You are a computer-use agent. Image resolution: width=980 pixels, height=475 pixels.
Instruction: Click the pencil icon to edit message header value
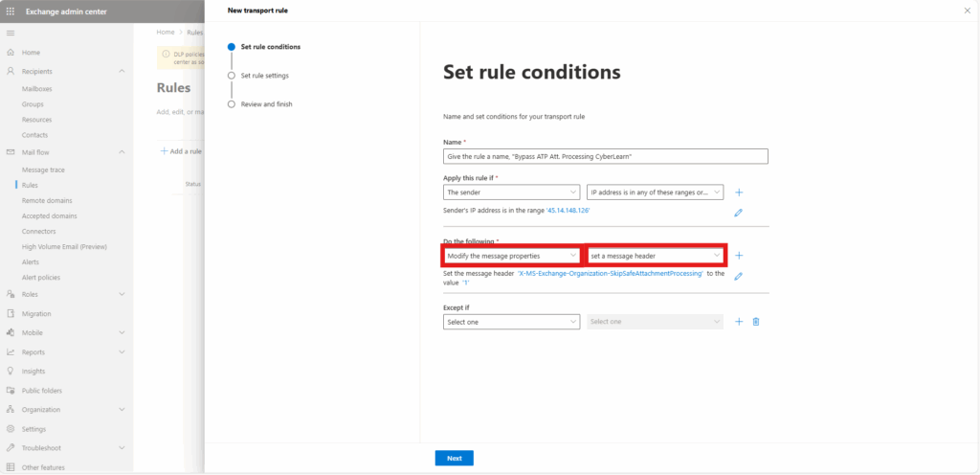(738, 276)
